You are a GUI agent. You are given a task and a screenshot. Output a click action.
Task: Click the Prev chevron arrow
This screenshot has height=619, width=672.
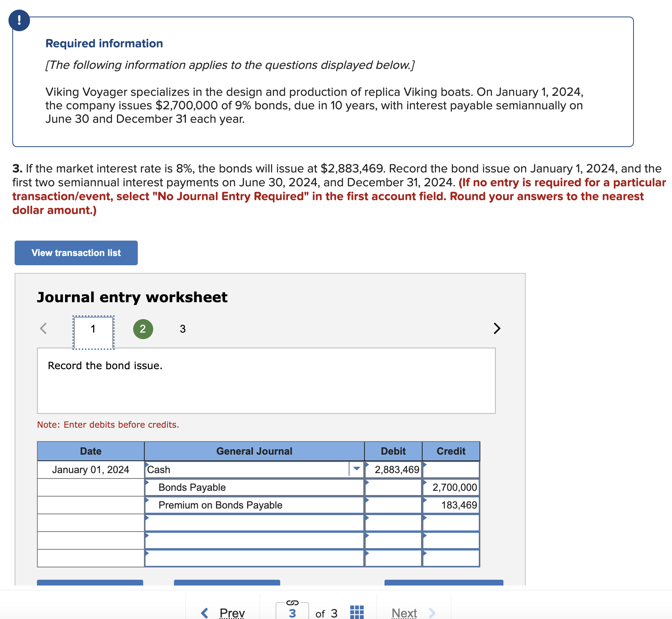(205, 613)
